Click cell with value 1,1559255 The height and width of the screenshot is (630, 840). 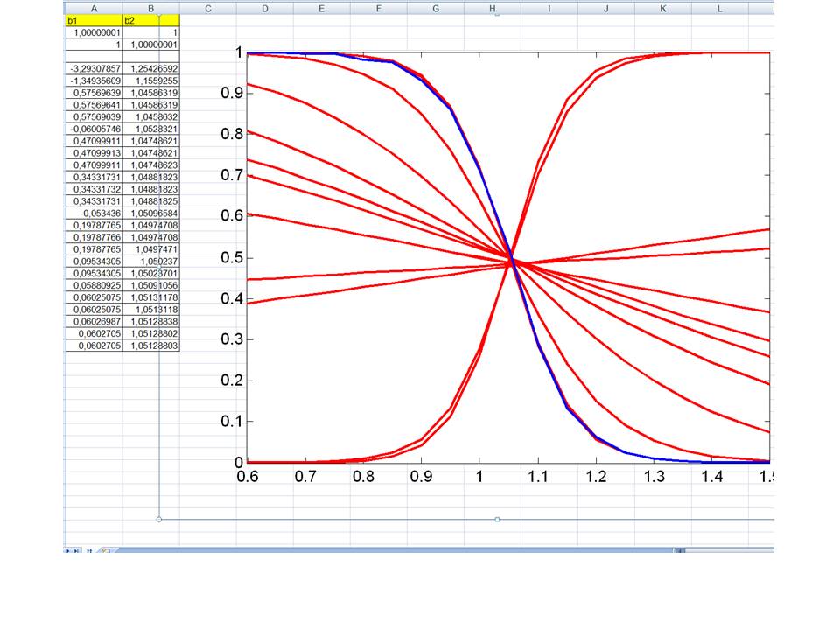(x=150, y=79)
